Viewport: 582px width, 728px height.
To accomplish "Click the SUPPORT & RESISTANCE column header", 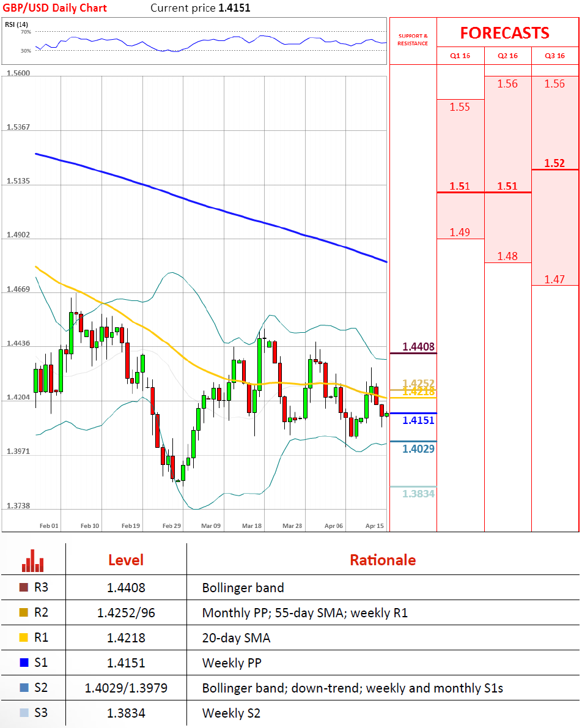I will point(413,40).
